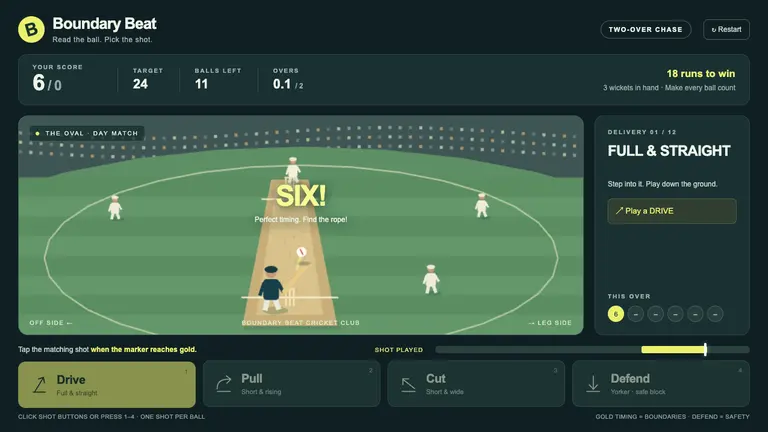Click the fielder nearest the batsman

pos(431,279)
